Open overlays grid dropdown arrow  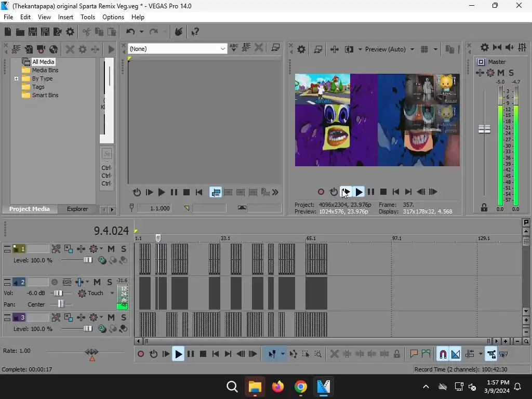pos(435,49)
